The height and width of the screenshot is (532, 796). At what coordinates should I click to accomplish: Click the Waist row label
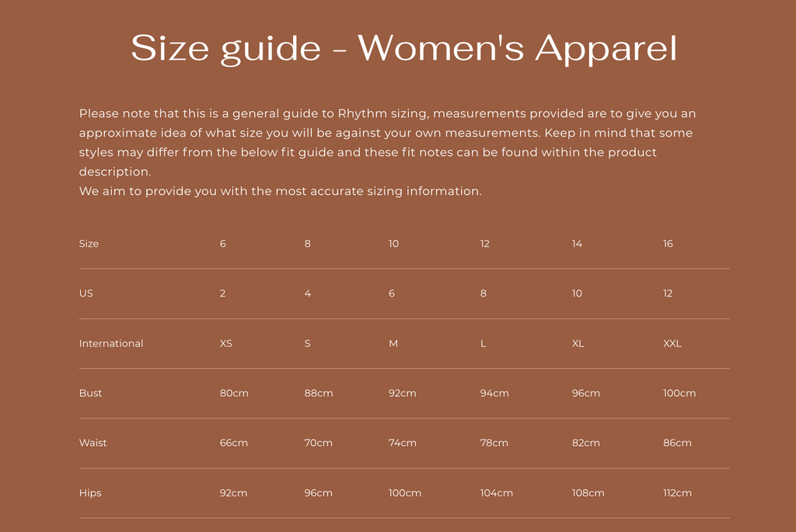point(93,443)
